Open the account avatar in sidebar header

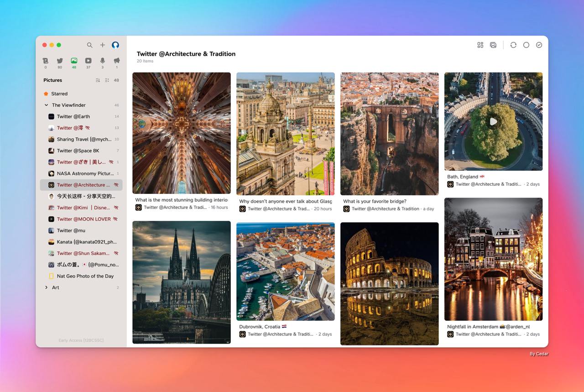tap(115, 45)
